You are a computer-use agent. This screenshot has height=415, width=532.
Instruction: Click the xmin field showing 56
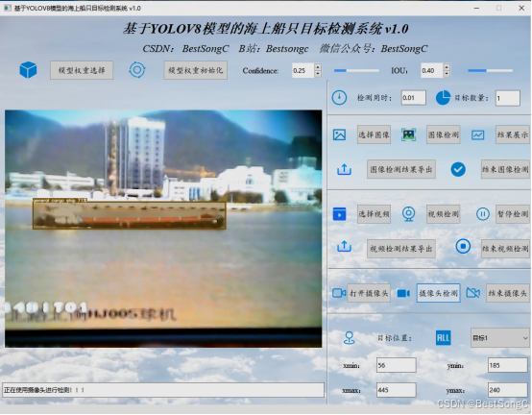[397, 365]
